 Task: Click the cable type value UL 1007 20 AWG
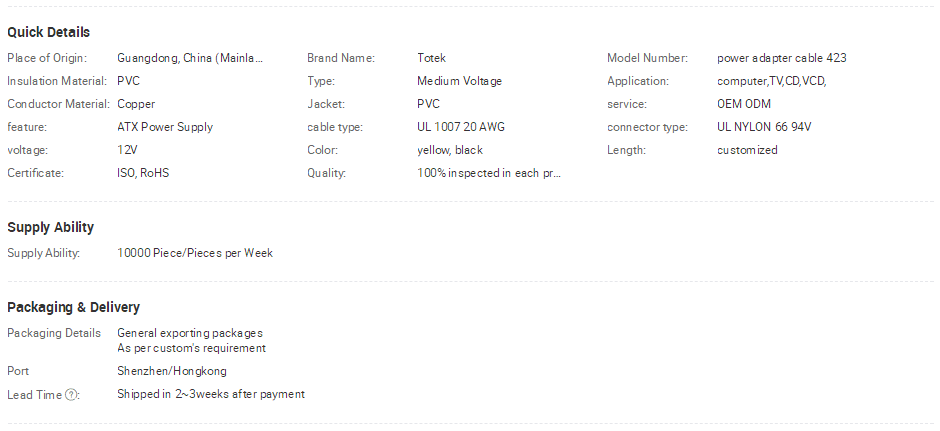461,127
